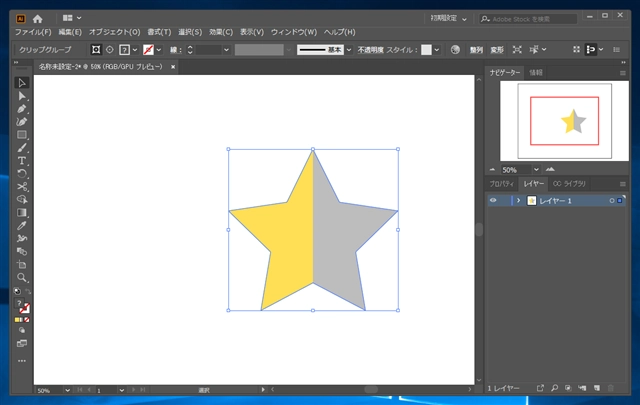
Task: Open the オブジェクト(O) menu
Action: click(x=115, y=32)
